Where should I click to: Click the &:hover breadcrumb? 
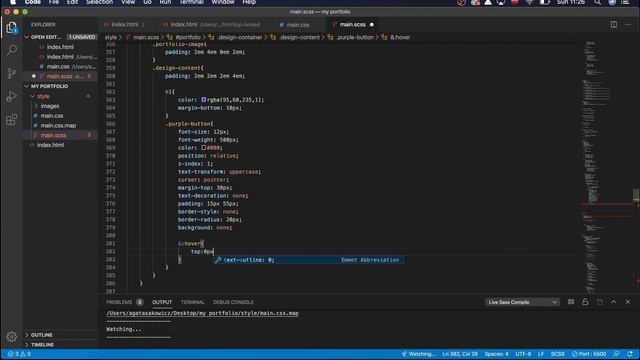pos(400,37)
